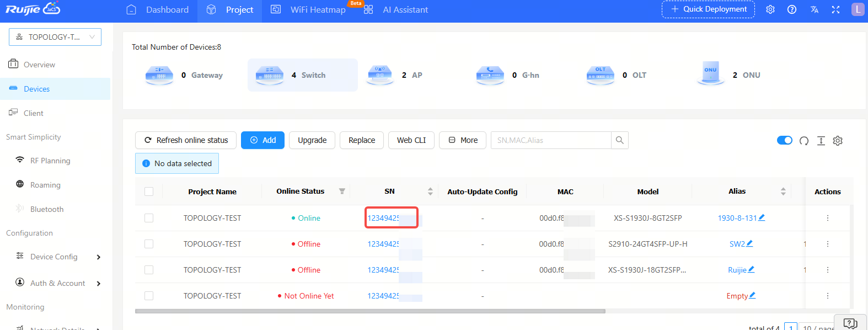Toggle the blue switch above the table
The width and height of the screenshot is (868, 330).
click(x=784, y=140)
